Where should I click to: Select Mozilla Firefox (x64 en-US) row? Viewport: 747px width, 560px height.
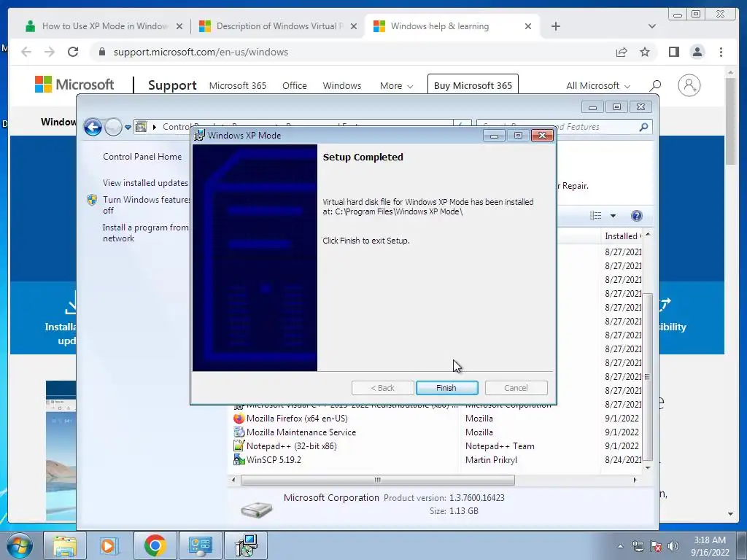(x=437, y=418)
